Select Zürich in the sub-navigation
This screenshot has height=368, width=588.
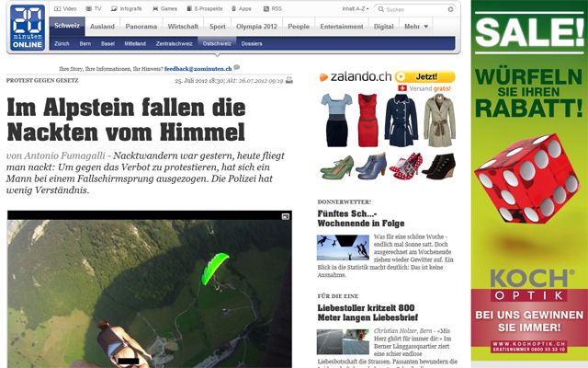[x=62, y=43]
